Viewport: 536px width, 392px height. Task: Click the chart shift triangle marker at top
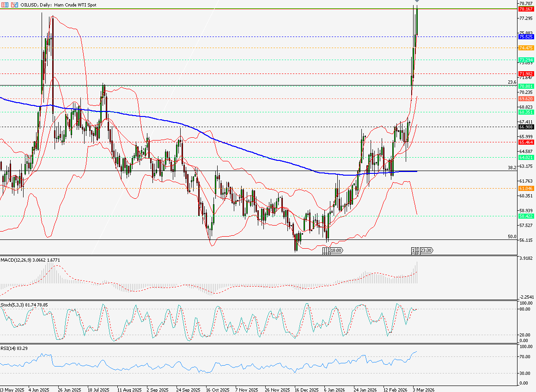click(x=418, y=2)
